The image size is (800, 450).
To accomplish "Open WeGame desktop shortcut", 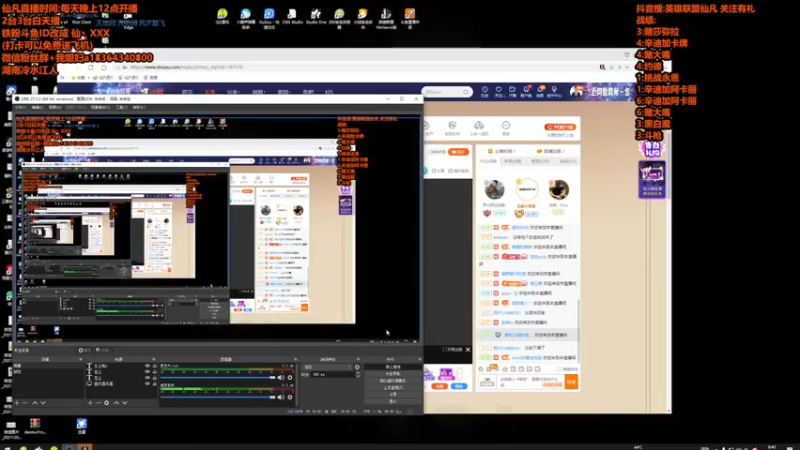I will (386, 18).
